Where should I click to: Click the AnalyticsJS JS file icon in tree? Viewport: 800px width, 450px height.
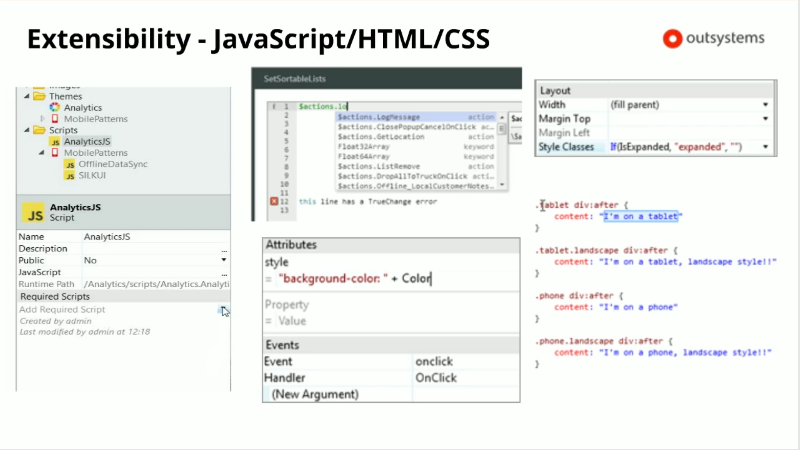tap(55, 141)
